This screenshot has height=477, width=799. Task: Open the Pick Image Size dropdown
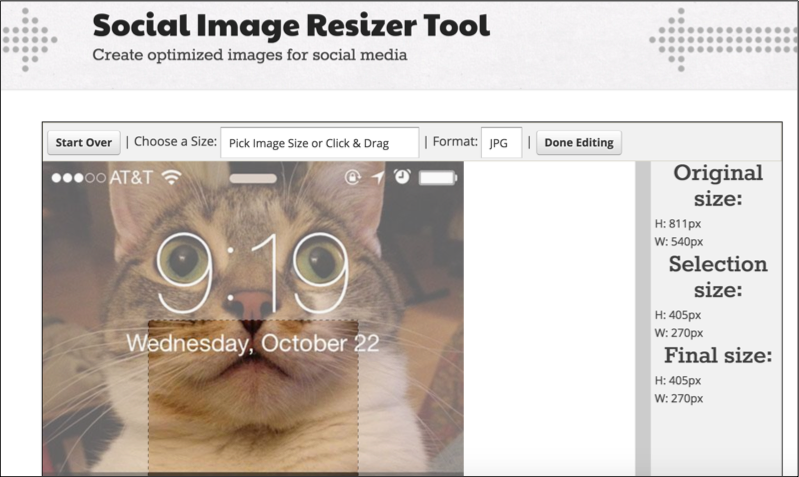tap(319, 143)
